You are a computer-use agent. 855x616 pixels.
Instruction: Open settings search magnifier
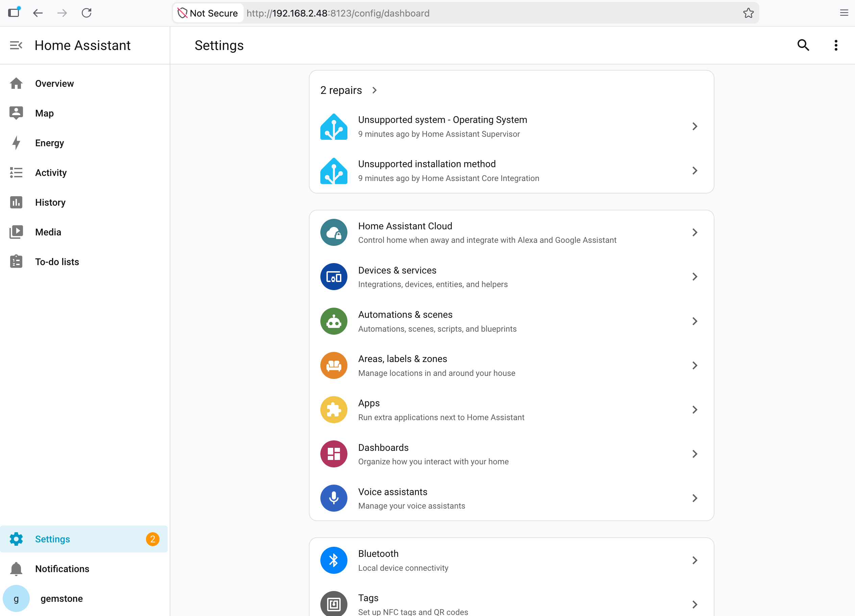tap(803, 46)
